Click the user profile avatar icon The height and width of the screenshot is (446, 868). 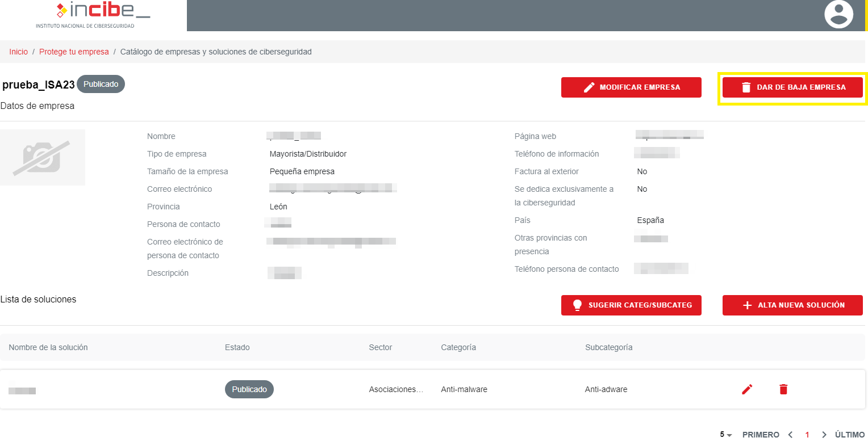pyautogui.click(x=838, y=14)
